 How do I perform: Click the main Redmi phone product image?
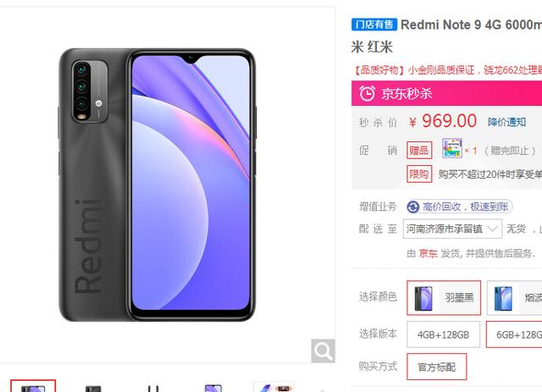[158, 185]
